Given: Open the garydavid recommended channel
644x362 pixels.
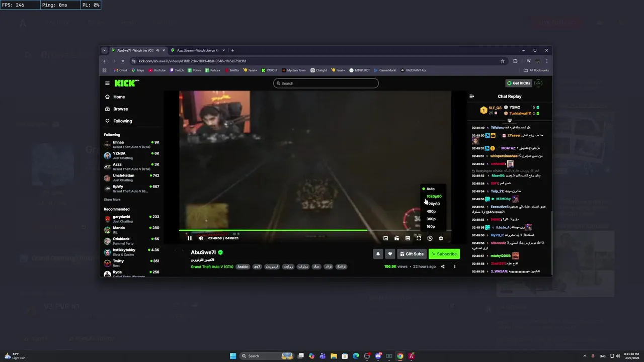Looking at the screenshot, I should coord(132,219).
